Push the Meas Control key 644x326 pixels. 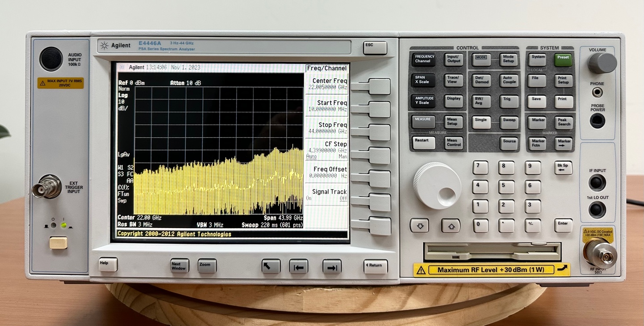point(453,143)
